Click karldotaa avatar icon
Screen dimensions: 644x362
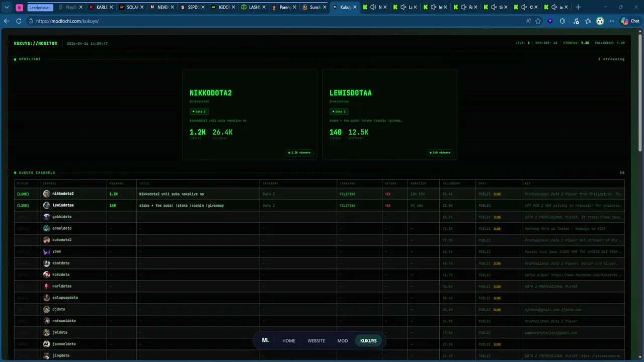(x=47, y=286)
